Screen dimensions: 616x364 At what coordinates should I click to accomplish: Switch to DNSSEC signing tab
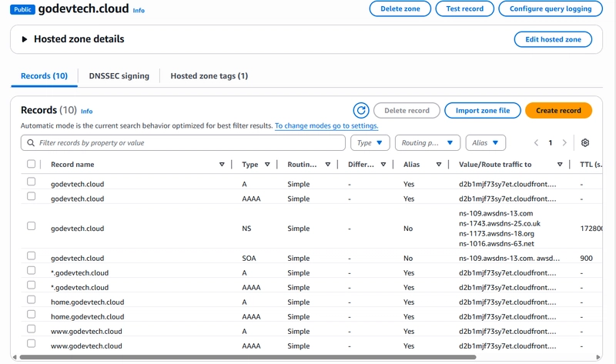click(119, 75)
